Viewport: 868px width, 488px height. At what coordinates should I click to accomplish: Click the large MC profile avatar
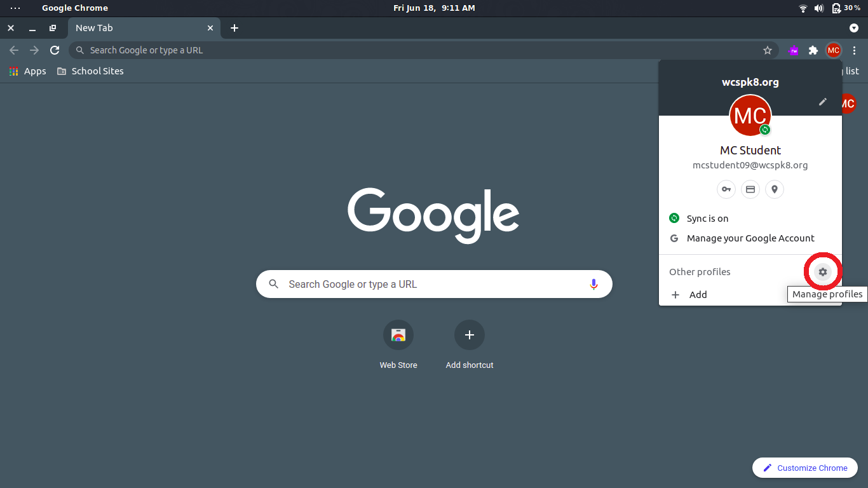coord(750,116)
